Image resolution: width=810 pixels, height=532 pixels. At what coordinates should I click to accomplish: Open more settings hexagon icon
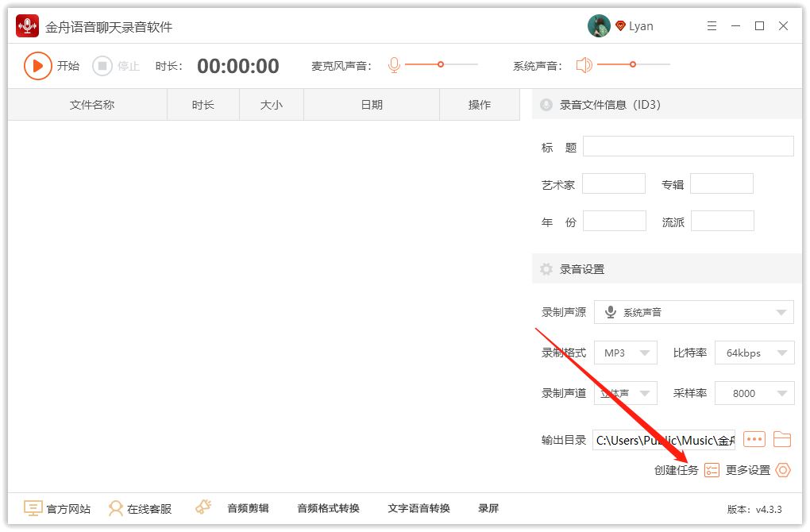[783, 470]
